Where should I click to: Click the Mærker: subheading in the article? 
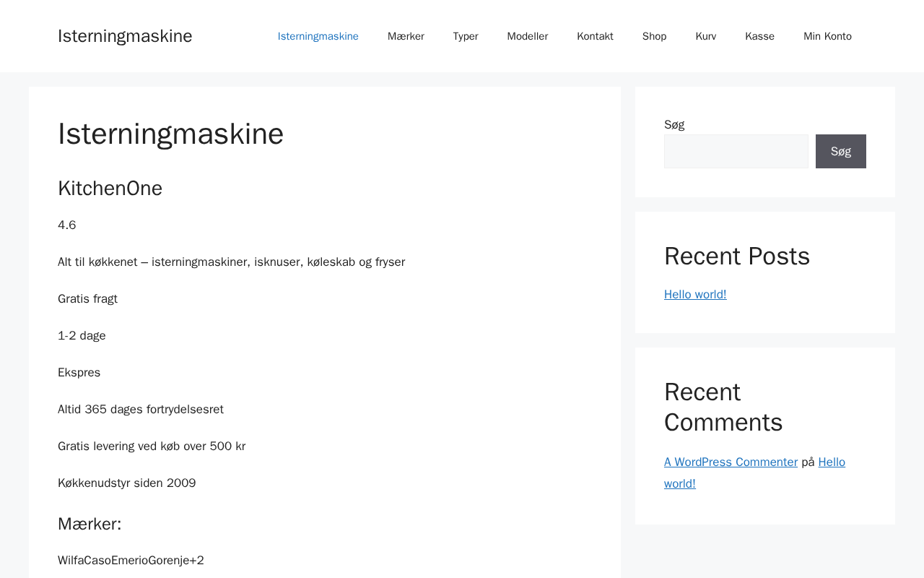(90, 524)
